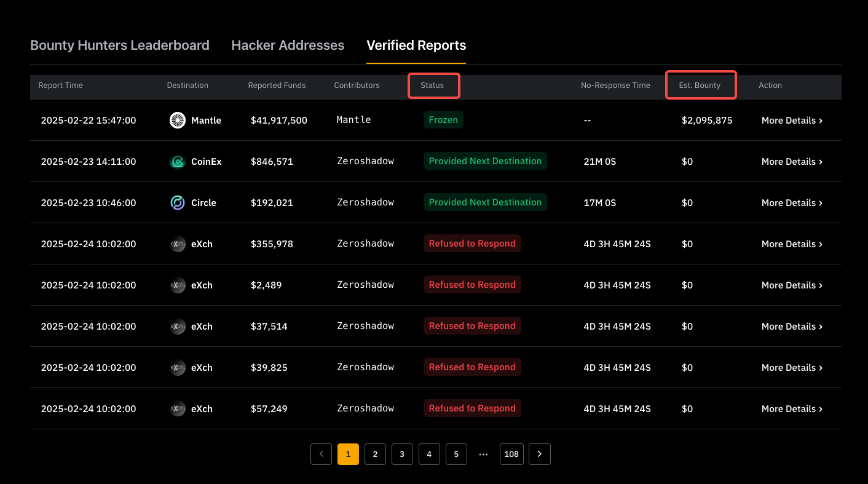Image resolution: width=868 pixels, height=484 pixels.
Task: Go to page 2
Action: [x=375, y=454]
